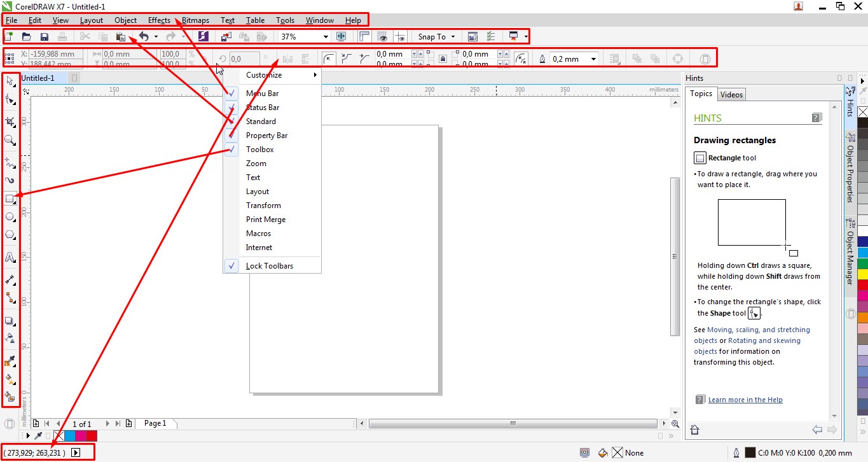Select the Ellipse tool

(10, 216)
